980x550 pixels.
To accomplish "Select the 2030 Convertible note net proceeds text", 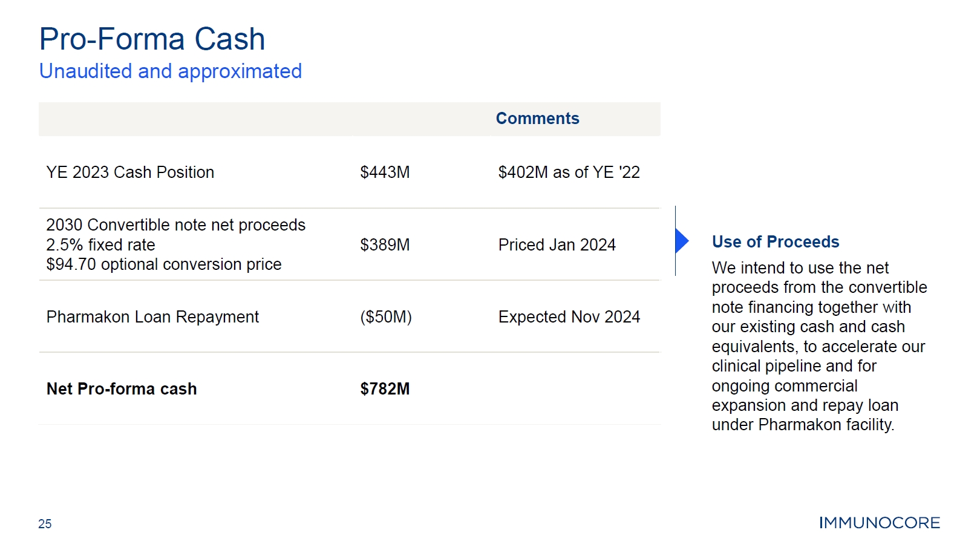I will [x=176, y=225].
